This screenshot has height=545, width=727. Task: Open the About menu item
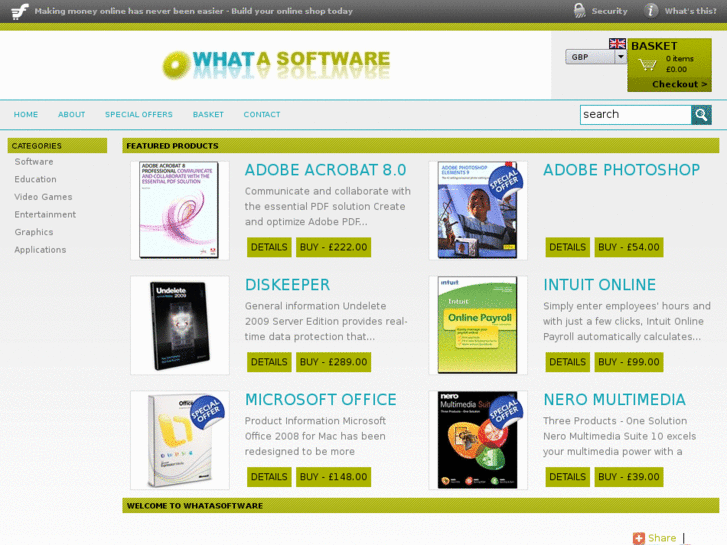tap(71, 115)
